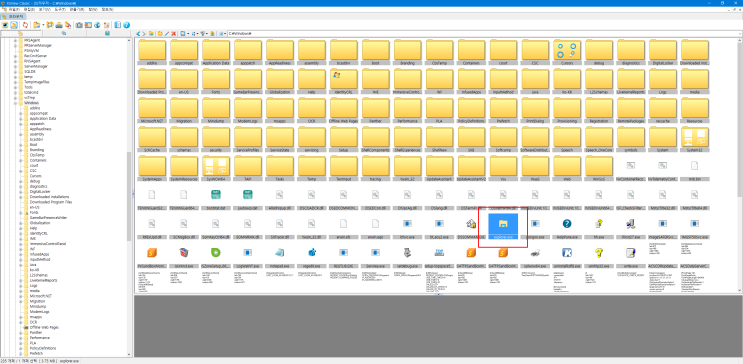Select the HelpPane.exe question mark icon

(567, 224)
